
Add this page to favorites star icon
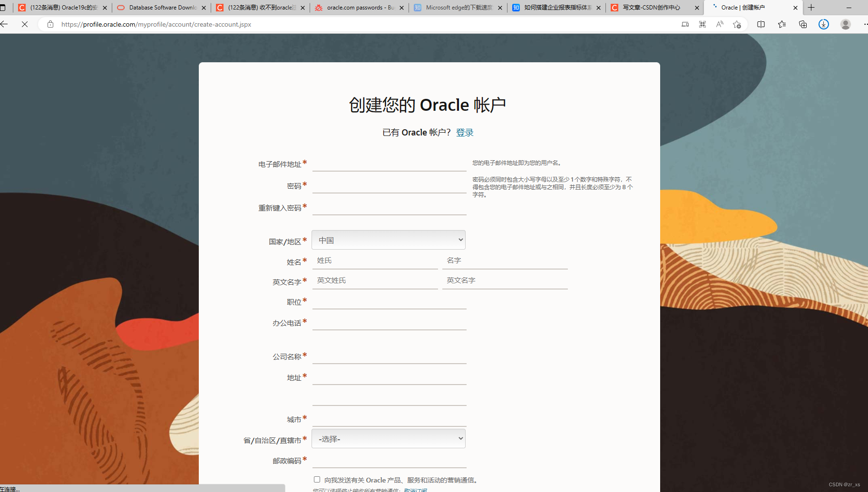coord(737,24)
